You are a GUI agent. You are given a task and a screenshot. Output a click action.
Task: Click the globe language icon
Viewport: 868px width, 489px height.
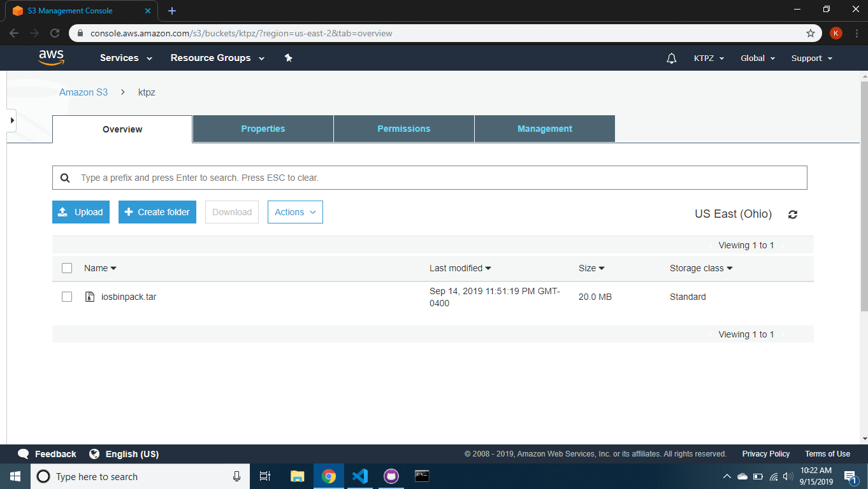94,454
